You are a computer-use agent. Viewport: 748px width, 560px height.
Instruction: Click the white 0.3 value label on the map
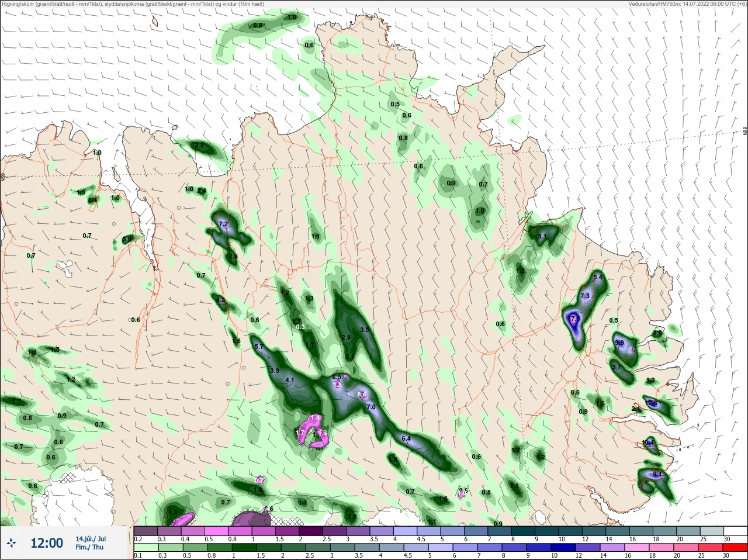(300, 327)
